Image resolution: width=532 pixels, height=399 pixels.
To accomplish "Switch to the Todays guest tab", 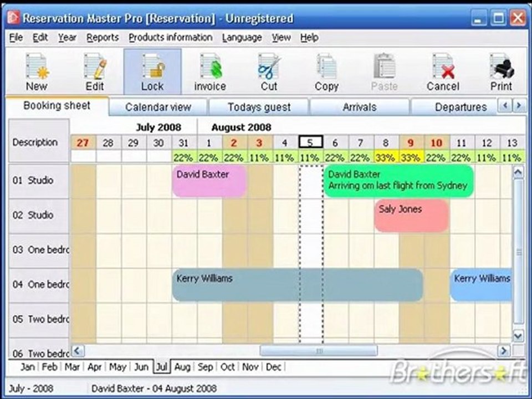I will (x=259, y=107).
